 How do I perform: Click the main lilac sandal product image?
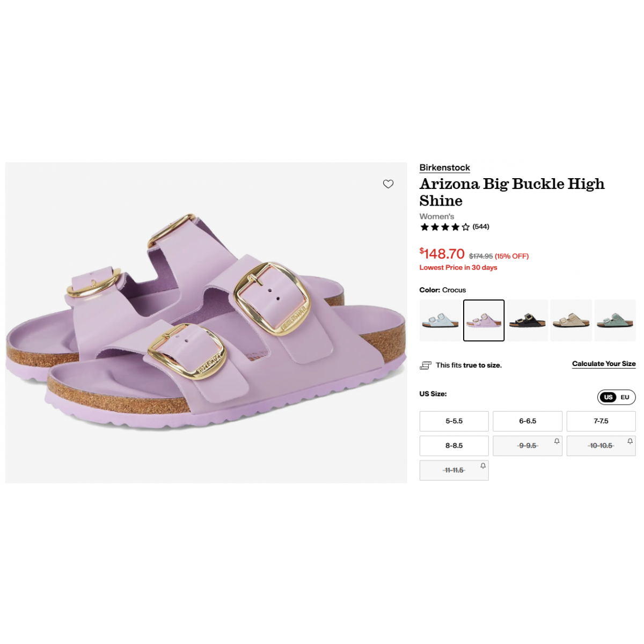[x=206, y=323]
